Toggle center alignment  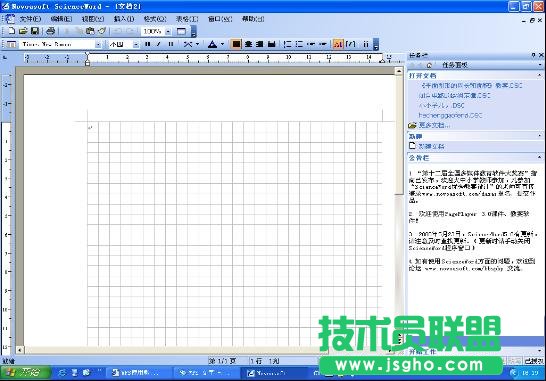(x=248, y=44)
